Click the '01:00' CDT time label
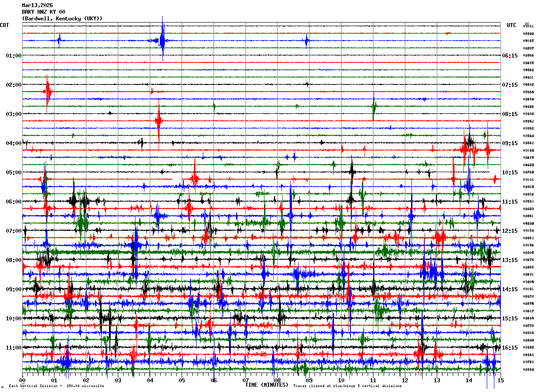The width and height of the screenshot is (536, 392). point(14,56)
